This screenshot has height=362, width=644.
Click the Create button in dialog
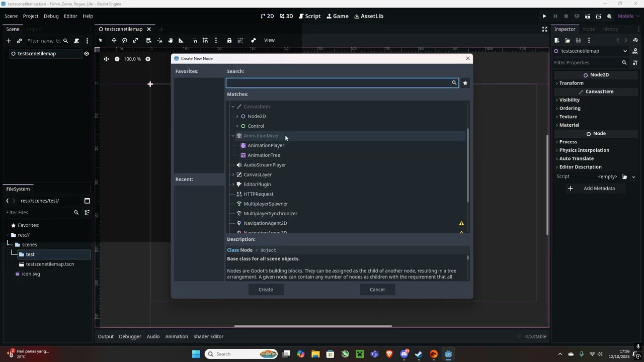[x=266, y=290]
